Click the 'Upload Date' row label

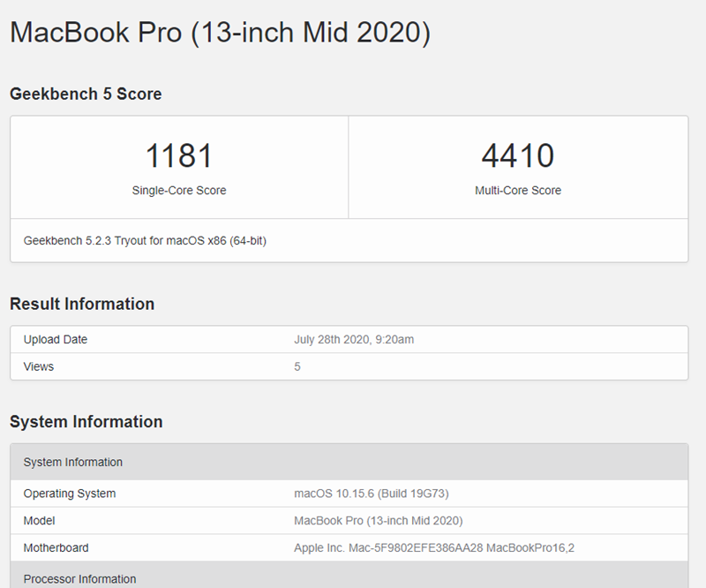[56, 339]
